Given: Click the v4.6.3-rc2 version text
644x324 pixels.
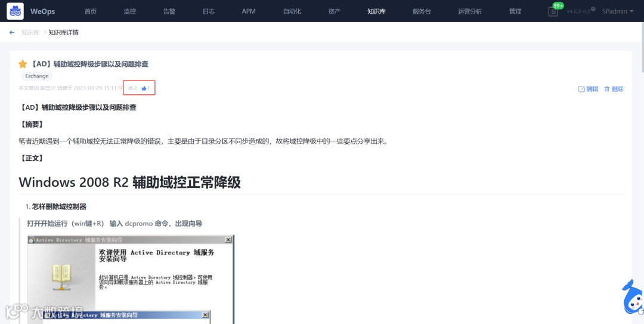Looking at the screenshot, I should [x=578, y=11].
